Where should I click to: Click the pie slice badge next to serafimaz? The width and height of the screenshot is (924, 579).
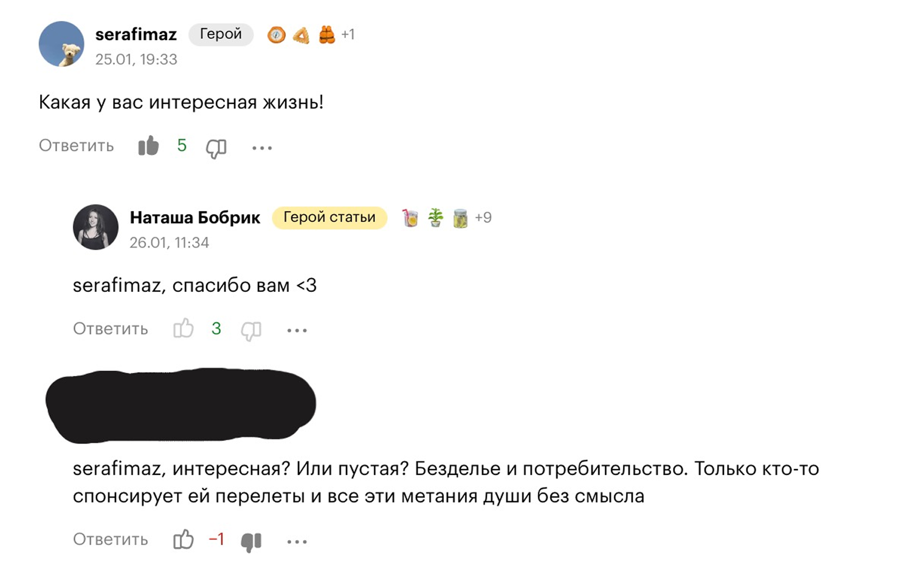coord(302,35)
